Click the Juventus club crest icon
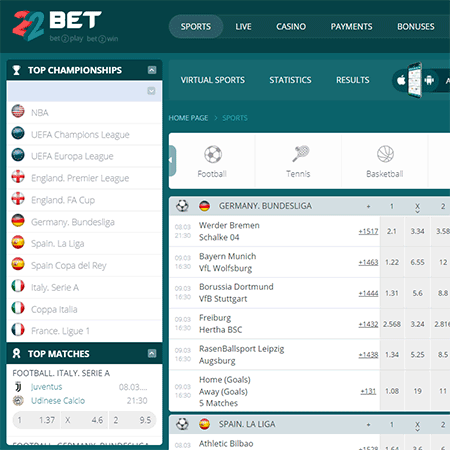Viewport: 450px width, 450px height. pyautogui.click(x=18, y=387)
